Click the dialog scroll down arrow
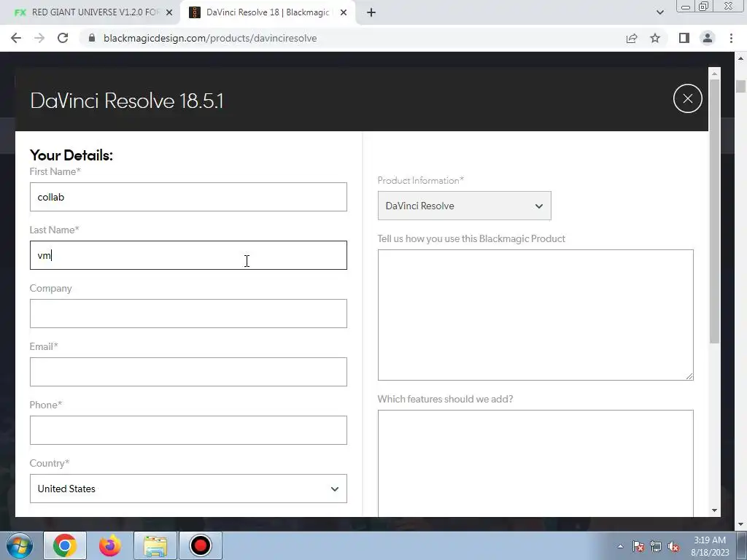This screenshot has width=747, height=560. point(714,510)
